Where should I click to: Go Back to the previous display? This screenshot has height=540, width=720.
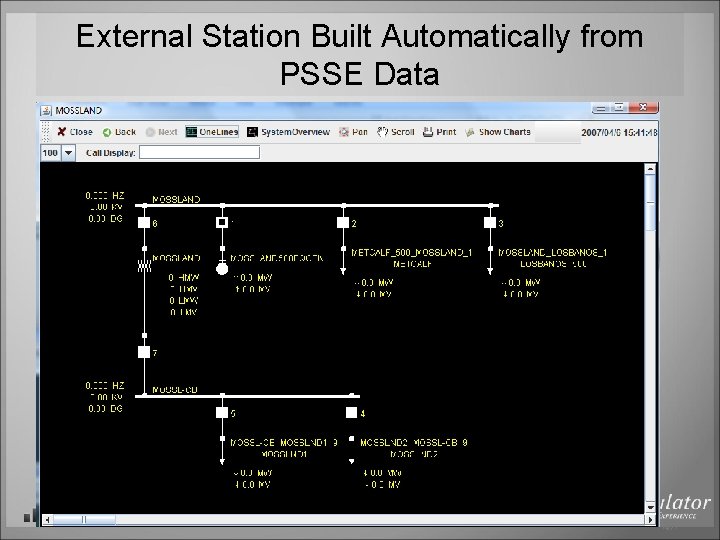click(119, 132)
